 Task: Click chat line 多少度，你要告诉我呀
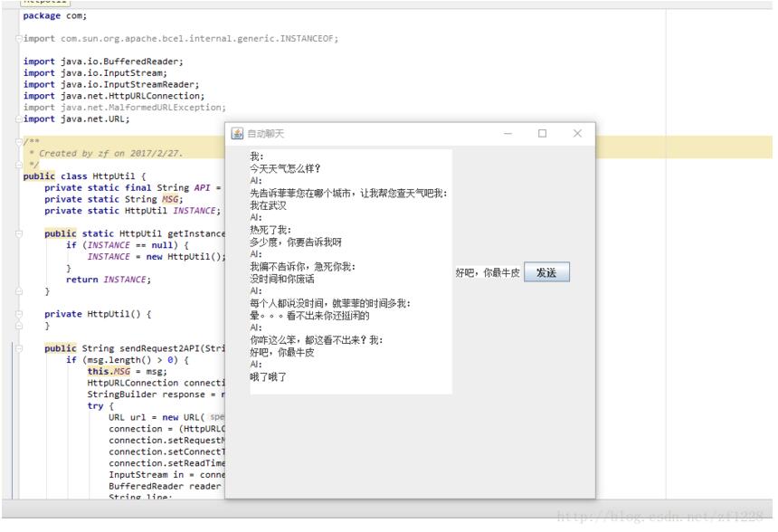[x=296, y=242]
